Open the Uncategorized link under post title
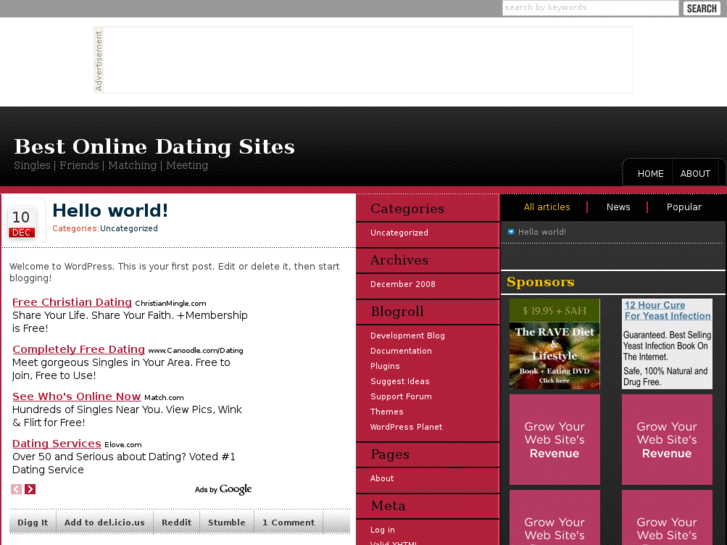 pos(129,228)
